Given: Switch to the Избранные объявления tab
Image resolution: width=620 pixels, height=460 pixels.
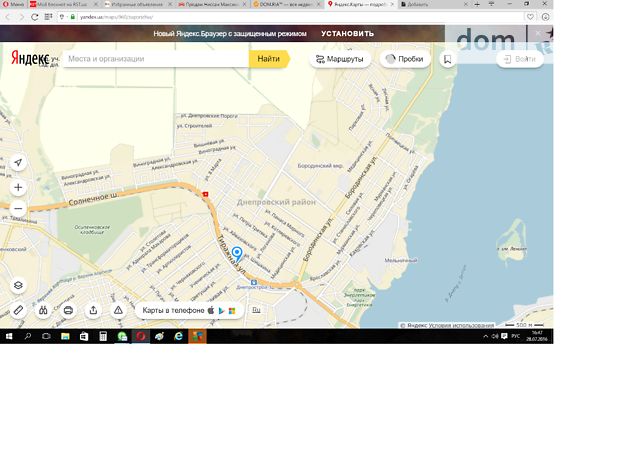Looking at the screenshot, I should tap(138, 4).
